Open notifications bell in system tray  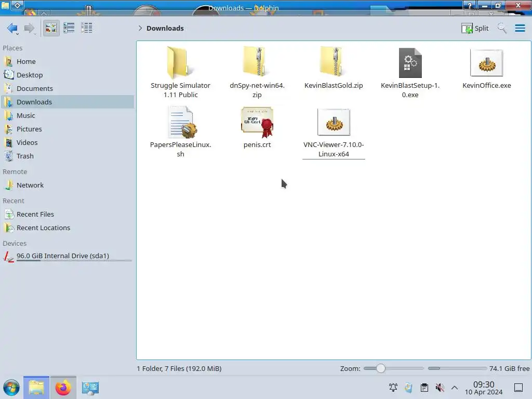click(x=393, y=388)
